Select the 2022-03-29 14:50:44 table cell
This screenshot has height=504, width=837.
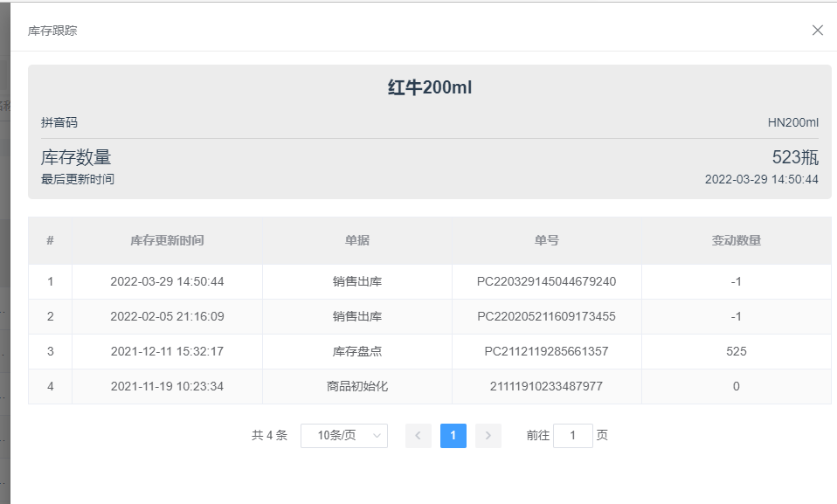pos(167,282)
